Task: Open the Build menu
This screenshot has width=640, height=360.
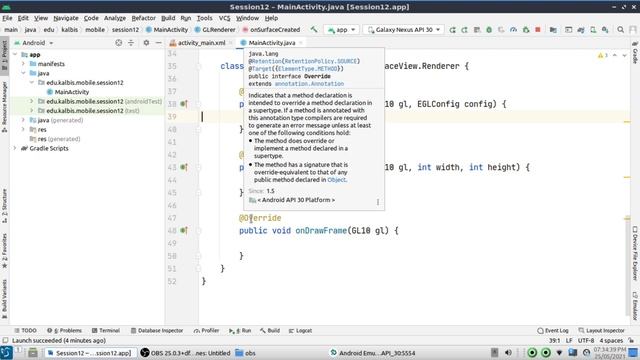Action: (x=168, y=18)
